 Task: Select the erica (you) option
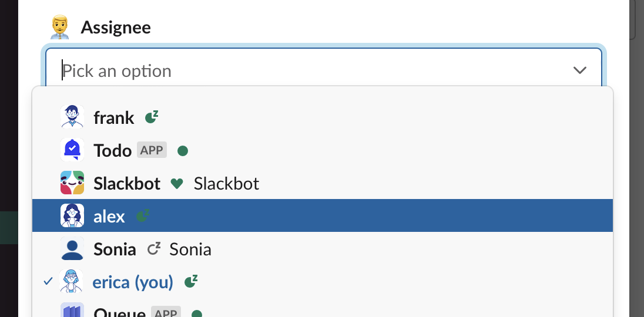coord(133,282)
